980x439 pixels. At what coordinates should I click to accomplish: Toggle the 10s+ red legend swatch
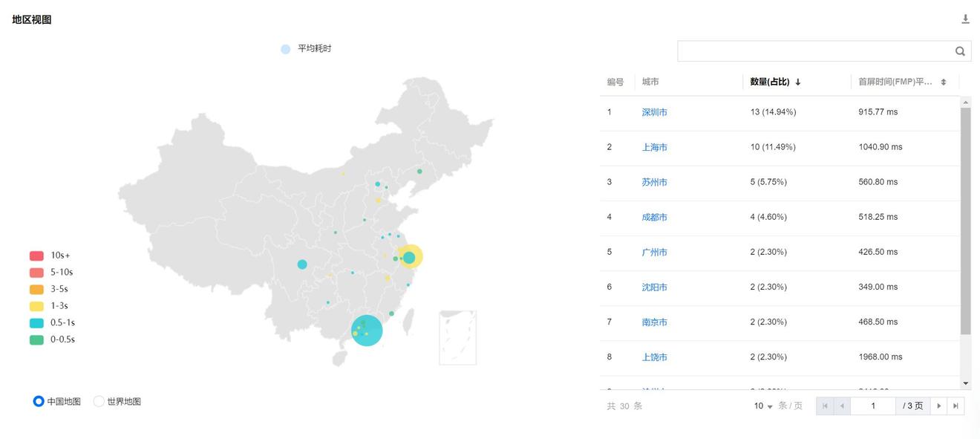click(x=36, y=256)
